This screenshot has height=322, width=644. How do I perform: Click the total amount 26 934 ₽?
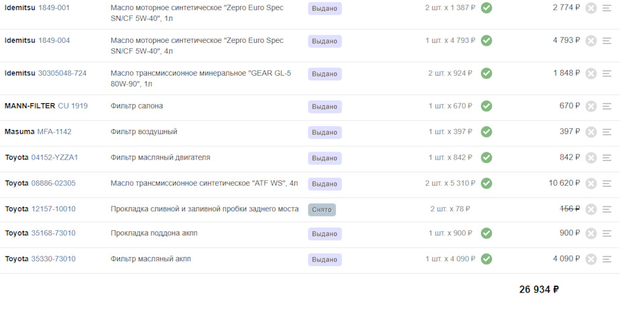tap(539, 290)
